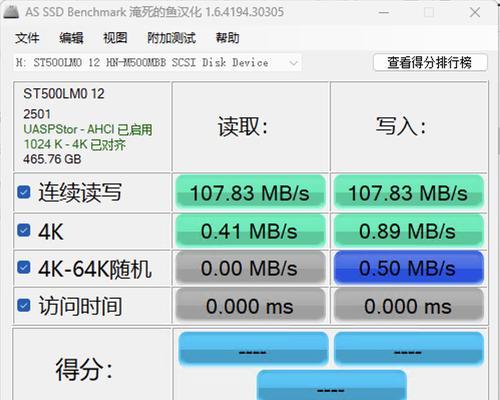Click the AS SSD Benchmark app icon

click(x=11, y=12)
